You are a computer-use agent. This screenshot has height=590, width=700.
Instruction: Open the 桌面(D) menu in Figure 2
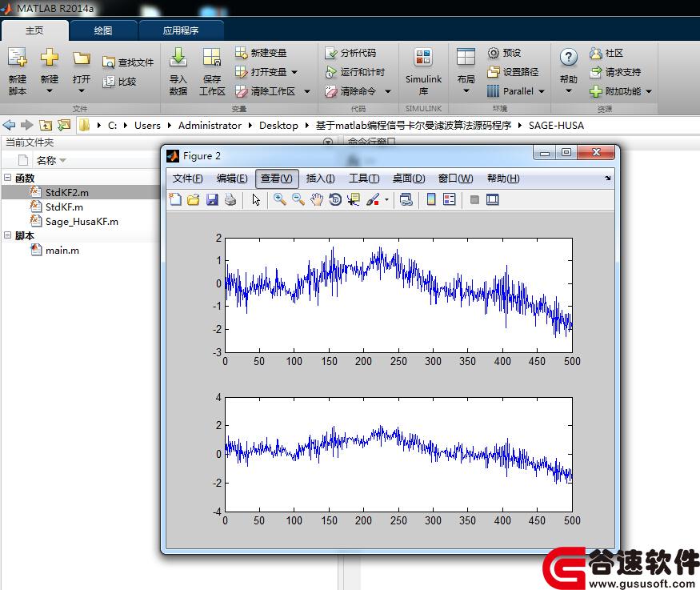409,179
